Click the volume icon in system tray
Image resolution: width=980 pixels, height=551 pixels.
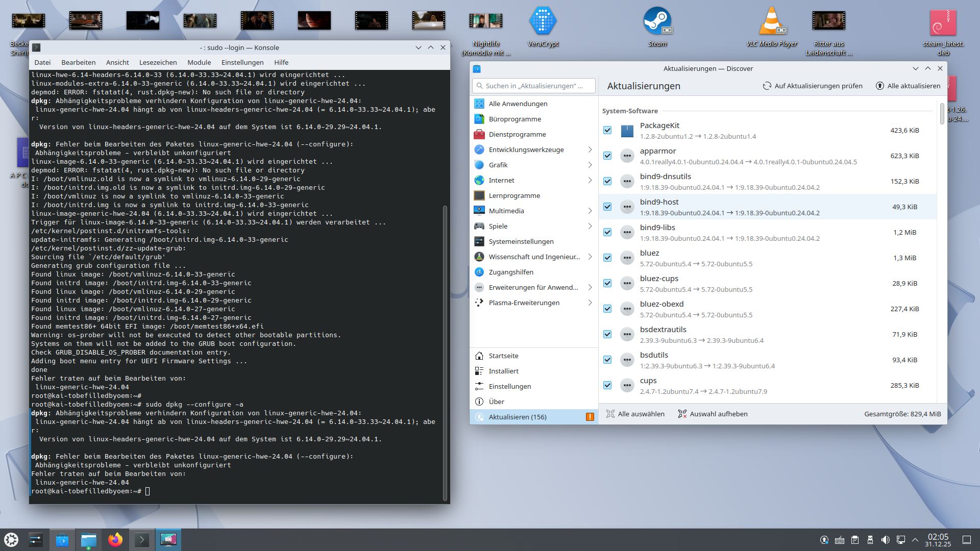coord(886,539)
